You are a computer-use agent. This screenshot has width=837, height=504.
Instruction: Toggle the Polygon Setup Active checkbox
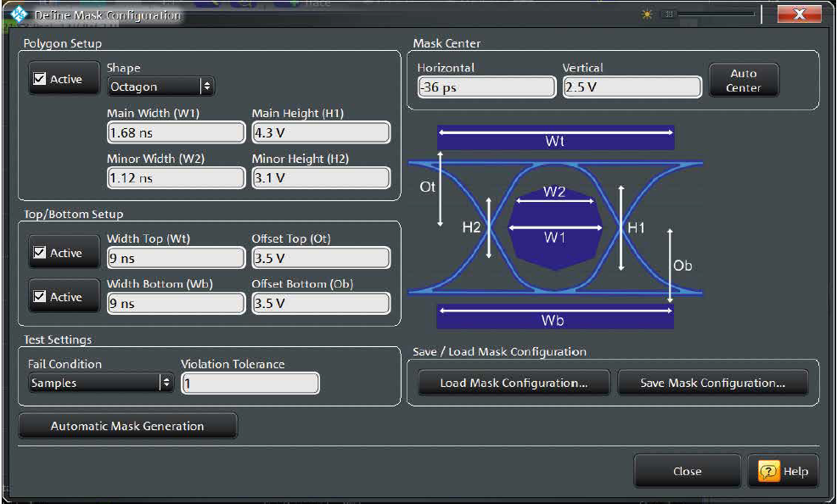click(x=39, y=79)
